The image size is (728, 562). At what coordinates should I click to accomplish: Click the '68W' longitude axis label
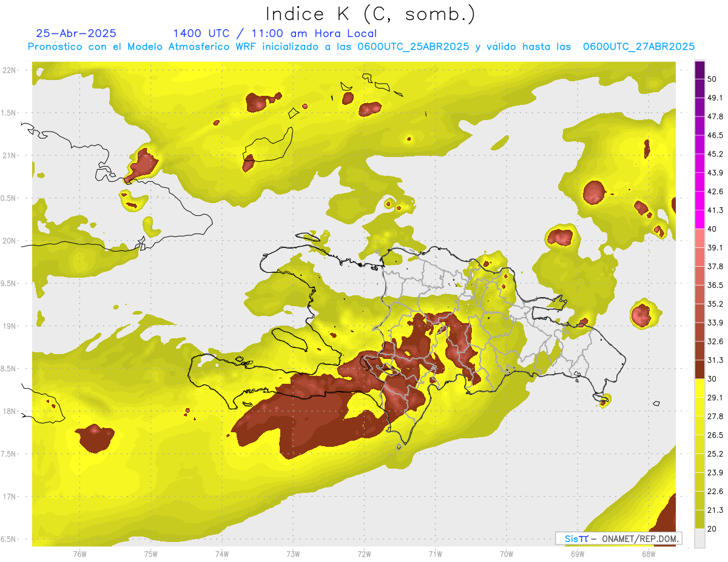(x=648, y=554)
